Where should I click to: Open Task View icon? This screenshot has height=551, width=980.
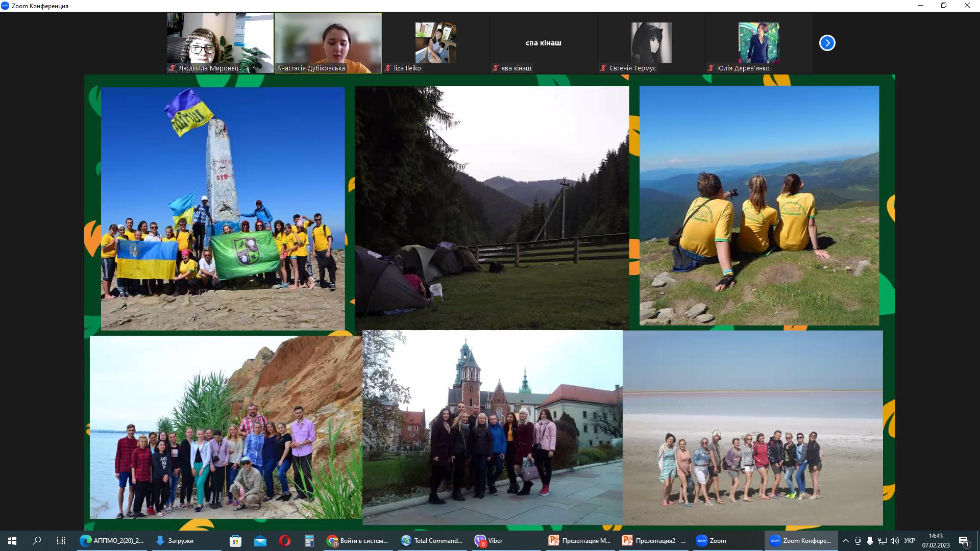tap(61, 541)
